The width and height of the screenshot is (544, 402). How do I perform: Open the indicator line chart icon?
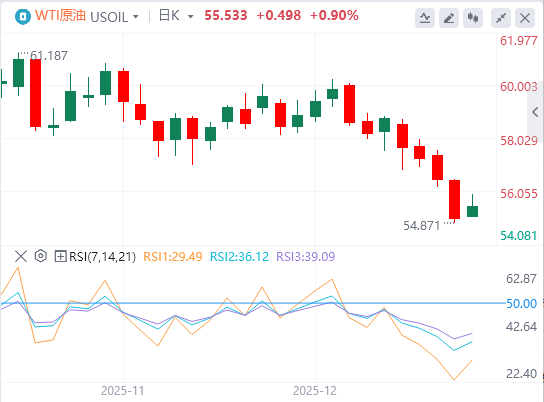(425, 18)
